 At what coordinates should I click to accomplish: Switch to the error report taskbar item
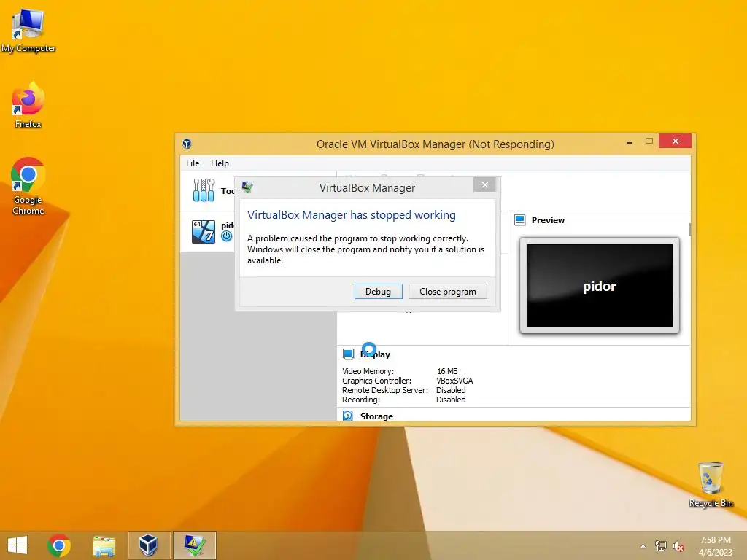pos(194,545)
